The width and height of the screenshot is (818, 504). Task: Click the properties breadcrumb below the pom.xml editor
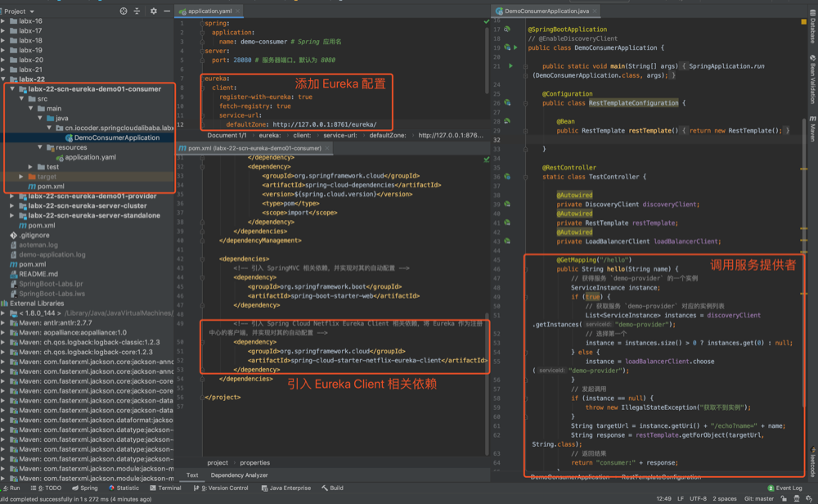tap(253, 461)
